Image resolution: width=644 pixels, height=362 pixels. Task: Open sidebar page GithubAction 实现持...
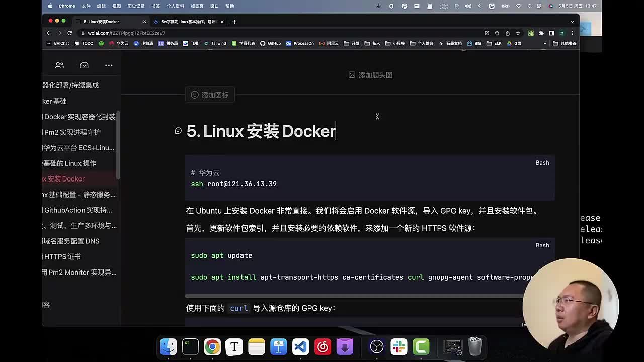coord(77,210)
